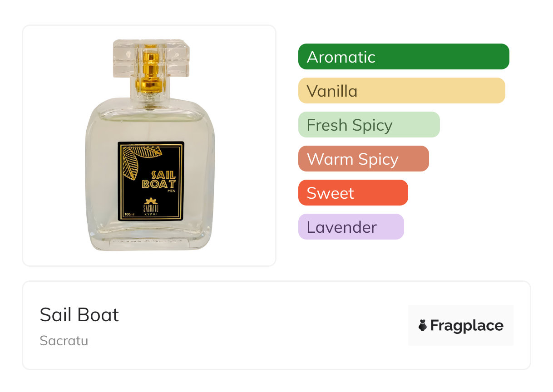Select the Aromatic accord bar
The image size is (553, 392).
pyautogui.click(x=404, y=57)
